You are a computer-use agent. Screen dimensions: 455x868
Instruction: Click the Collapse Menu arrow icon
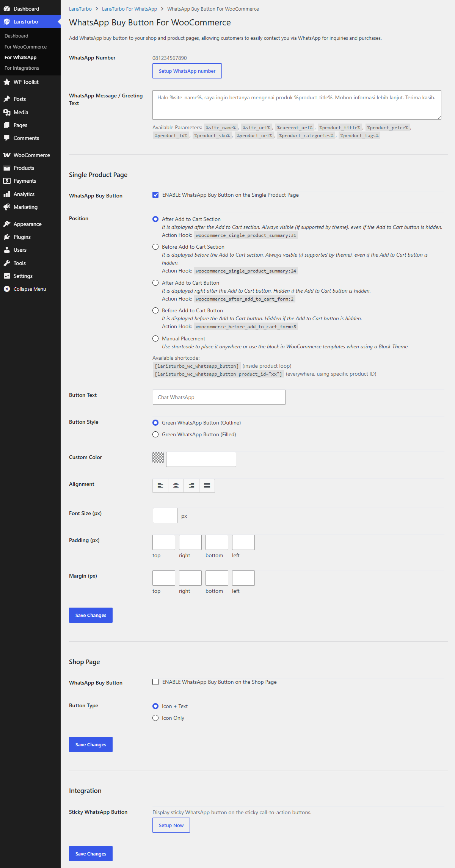pos(7,289)
